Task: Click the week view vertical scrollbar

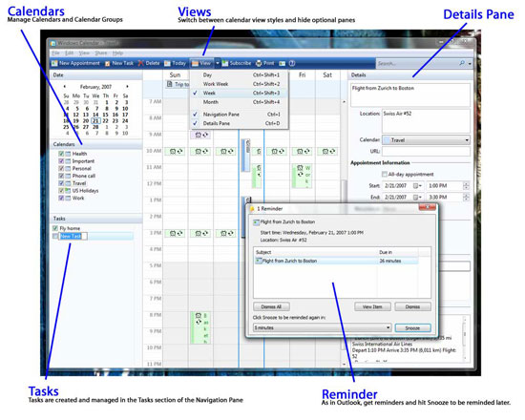Action: pyautogui.click(x=344, y=233)
